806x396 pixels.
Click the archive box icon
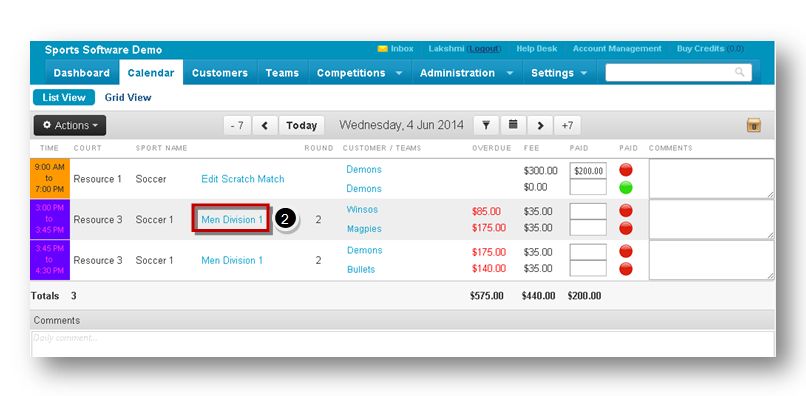[x=754, y=125]
